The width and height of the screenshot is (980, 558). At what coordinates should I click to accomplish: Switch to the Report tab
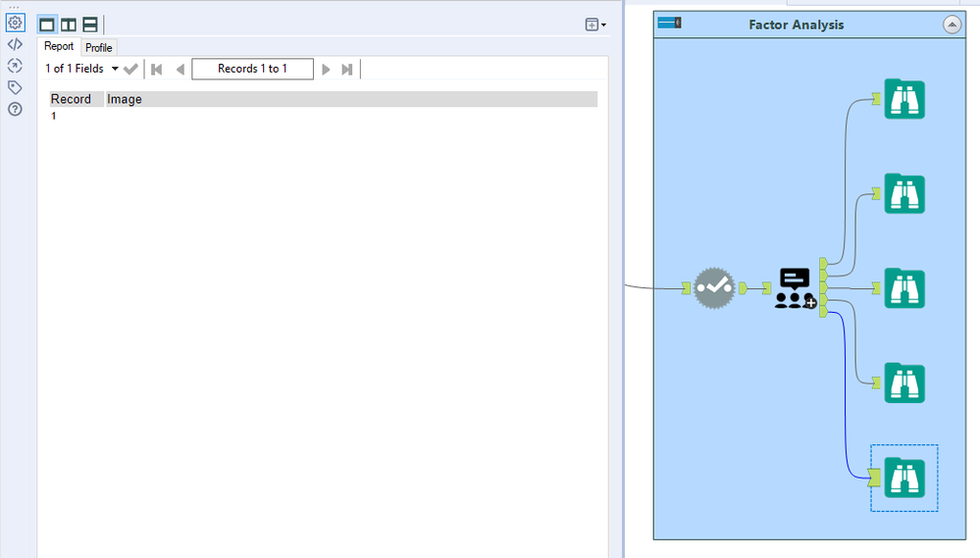tap(59, 46)
